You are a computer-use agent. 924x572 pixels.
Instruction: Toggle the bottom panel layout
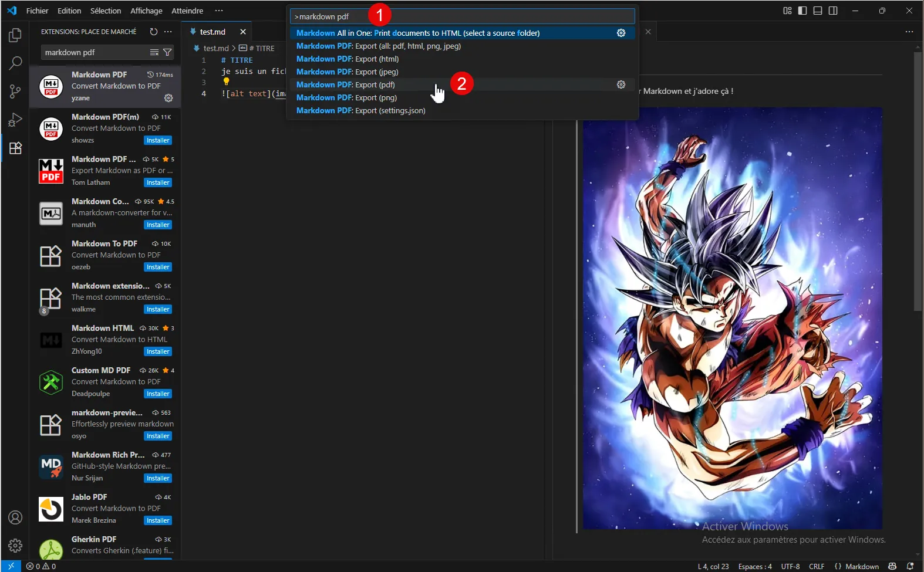[x=818, y=11]
